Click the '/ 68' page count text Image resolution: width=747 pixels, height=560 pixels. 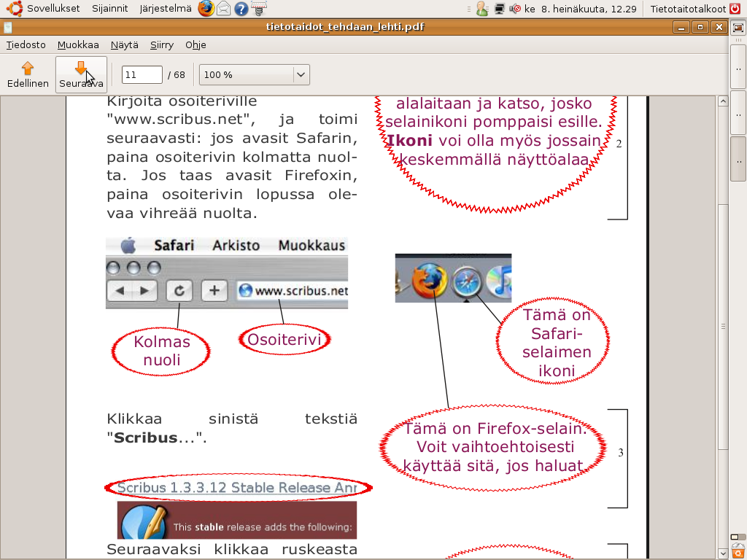coord(177,75)
